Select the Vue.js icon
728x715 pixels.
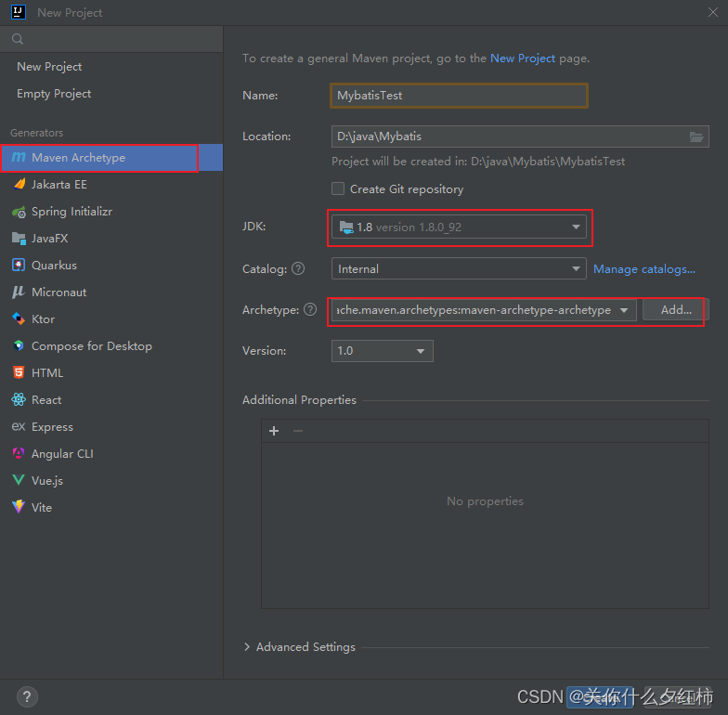(x=19, y=481)
